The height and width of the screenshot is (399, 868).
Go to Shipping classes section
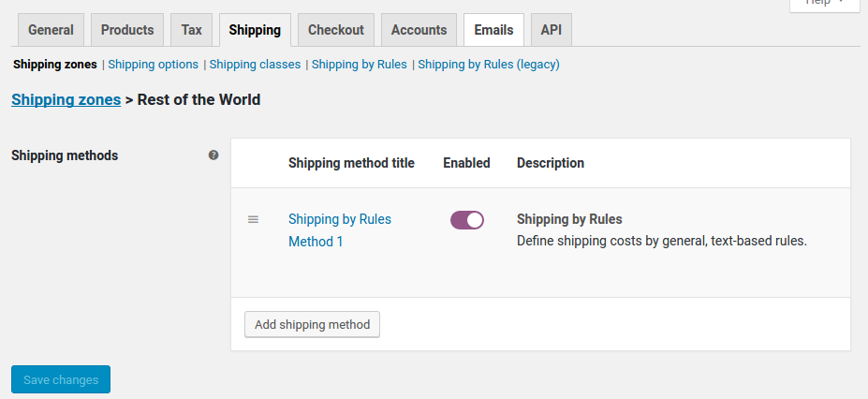pos(255,65)
